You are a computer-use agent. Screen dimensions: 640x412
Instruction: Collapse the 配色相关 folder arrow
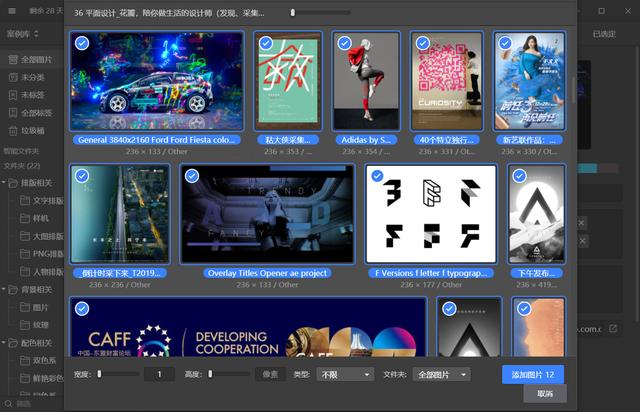click(4, 342)
